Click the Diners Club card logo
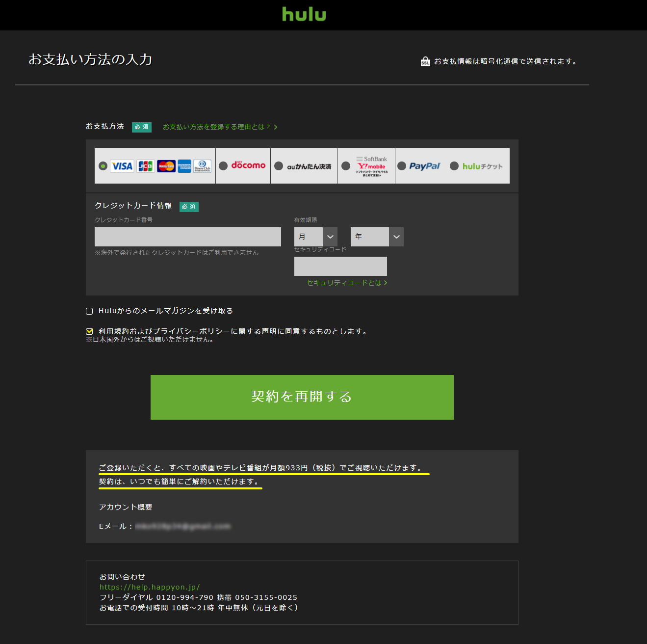This screenshot has height=644, width=647. 202,166
